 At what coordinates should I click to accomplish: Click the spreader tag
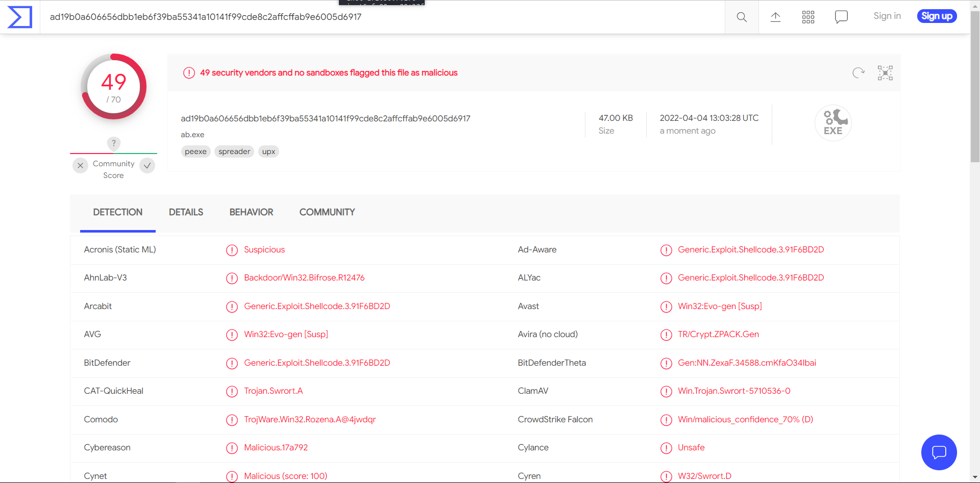(x=234, y=151)
